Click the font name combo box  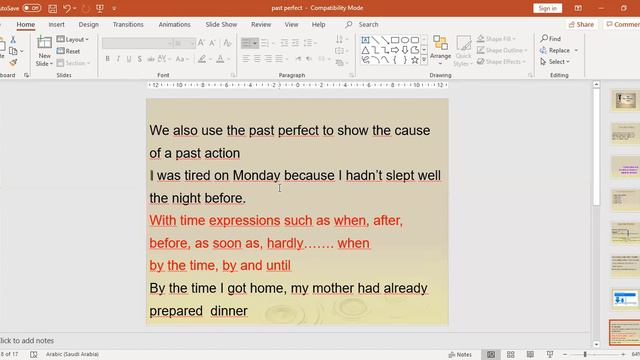point(137,43)
